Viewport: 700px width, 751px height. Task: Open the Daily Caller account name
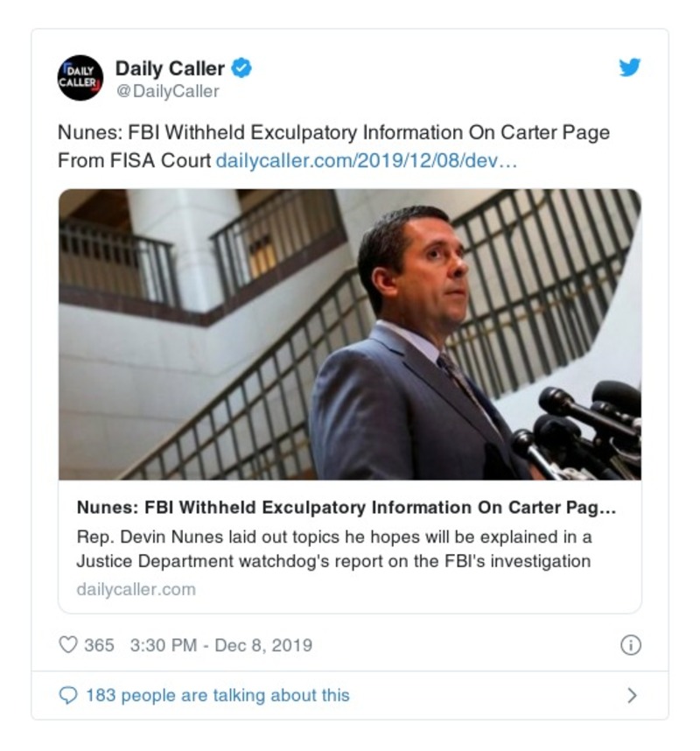click(170, 67)
